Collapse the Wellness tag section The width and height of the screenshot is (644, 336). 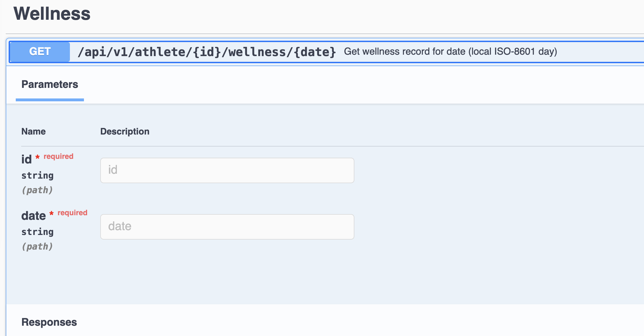point(52,13)
